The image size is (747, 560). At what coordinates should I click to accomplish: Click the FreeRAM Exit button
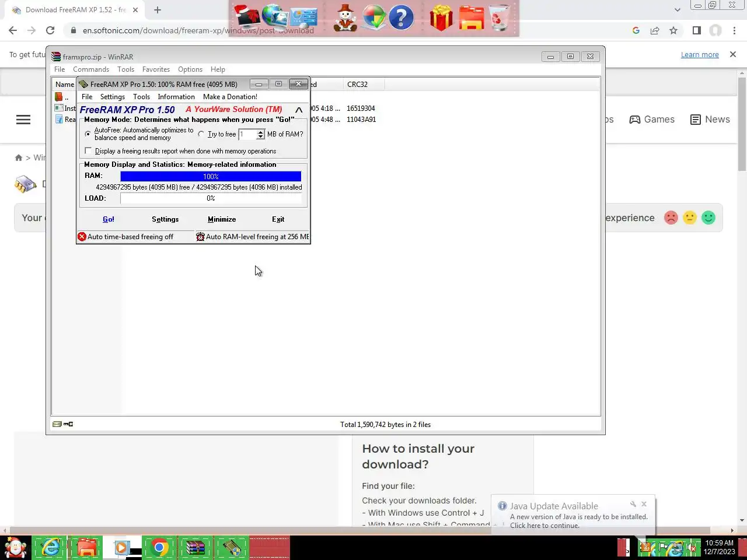point(278,219)
